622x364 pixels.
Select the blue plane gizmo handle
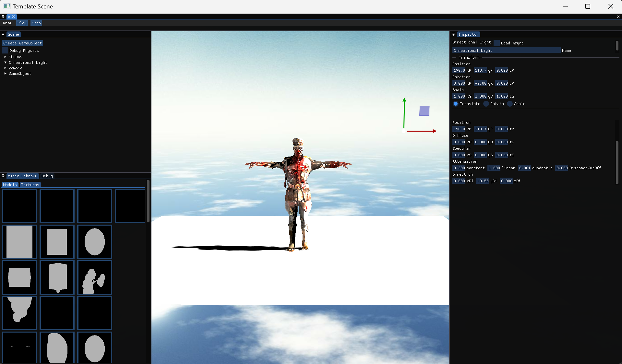[424, 111]
